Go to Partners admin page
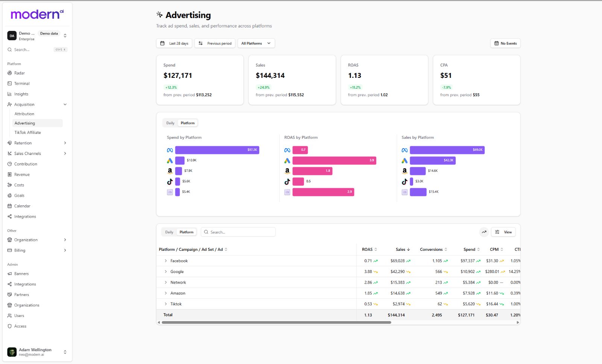This screenshot has height=364, width=602. pos(21,295)
